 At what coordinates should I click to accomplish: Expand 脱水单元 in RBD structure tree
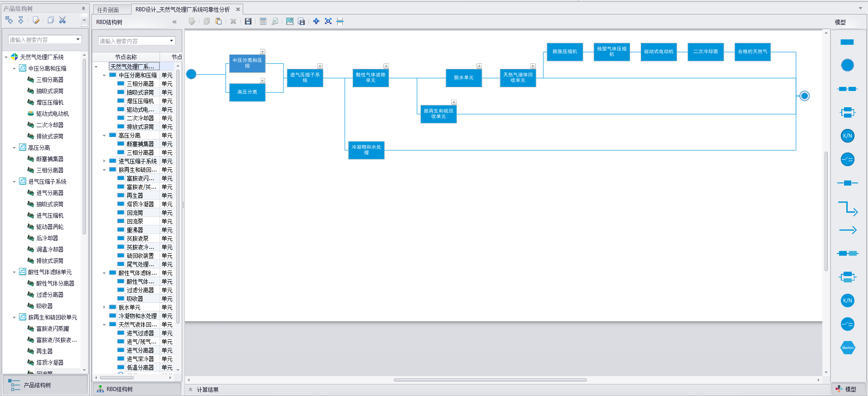104,307
